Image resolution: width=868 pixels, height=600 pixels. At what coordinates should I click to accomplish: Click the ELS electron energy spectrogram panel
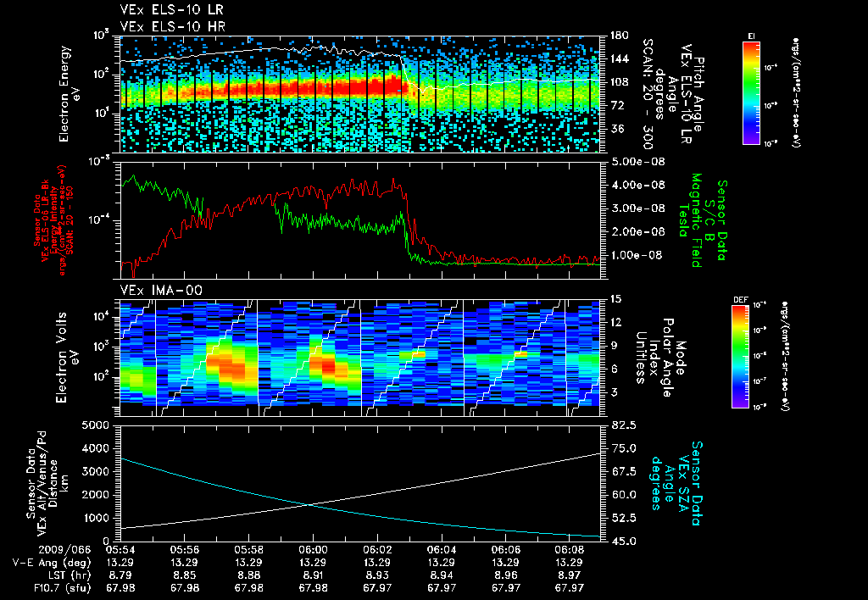tap(360, 94)
